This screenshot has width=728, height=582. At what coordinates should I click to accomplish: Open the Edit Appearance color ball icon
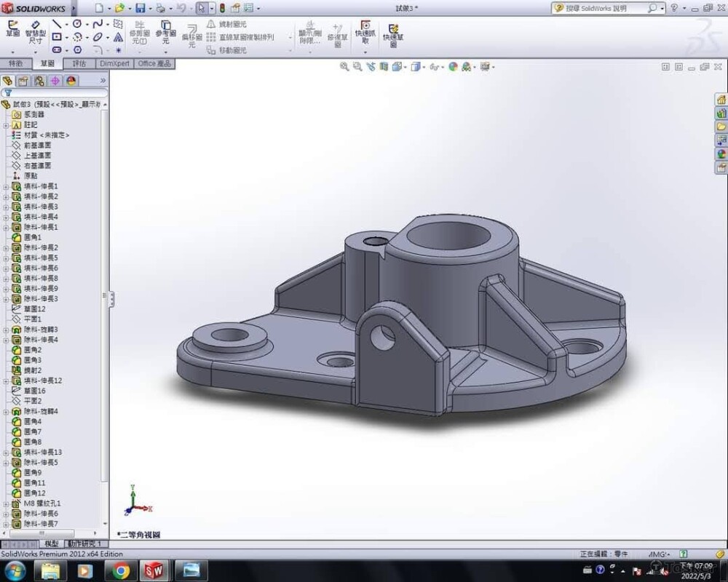click(x=453, y=66)
